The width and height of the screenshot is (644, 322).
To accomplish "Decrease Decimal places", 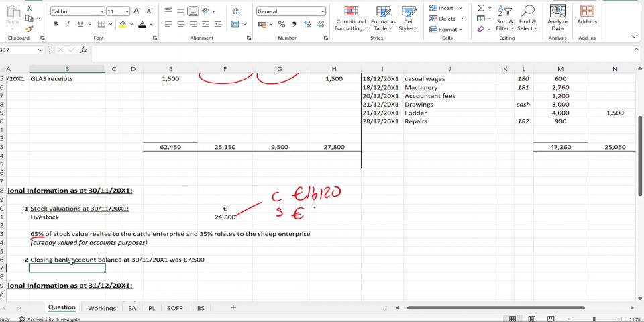I will (x=321, y=24).
